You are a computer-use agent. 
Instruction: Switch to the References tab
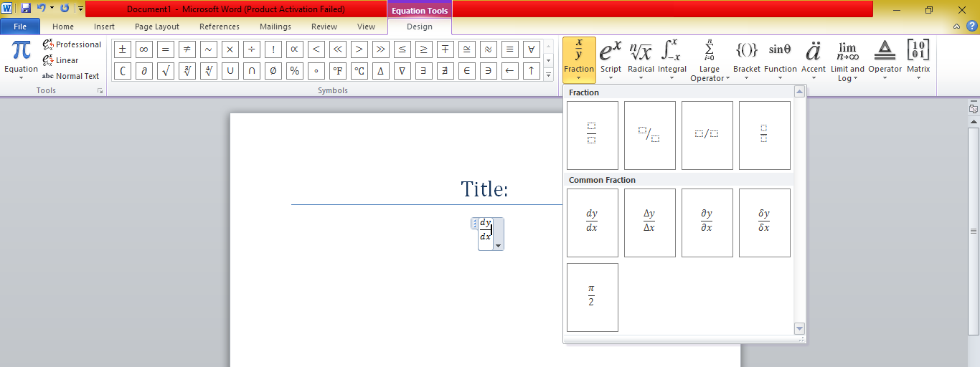pyautogui.click(x=220, y=27)
